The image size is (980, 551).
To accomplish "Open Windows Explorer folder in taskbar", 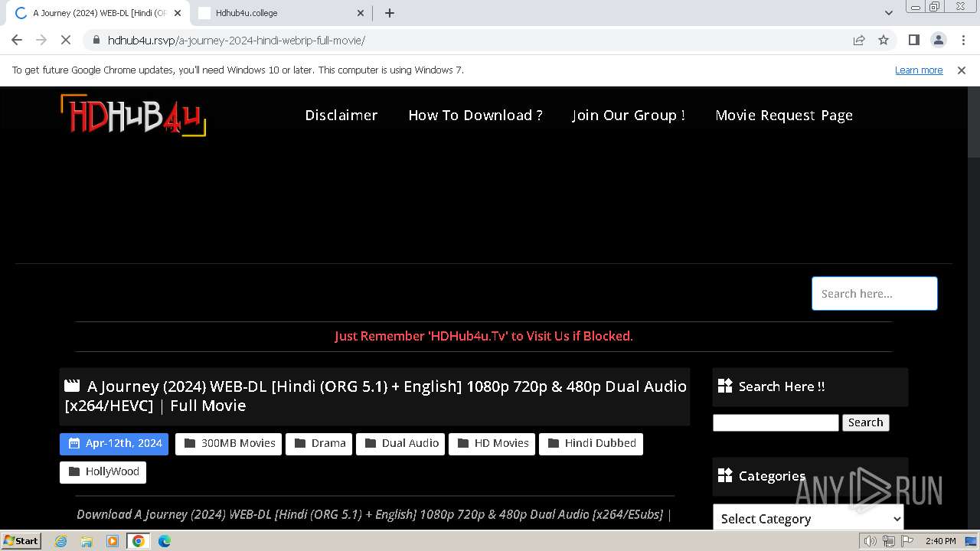I will click(x=87, y=541).
